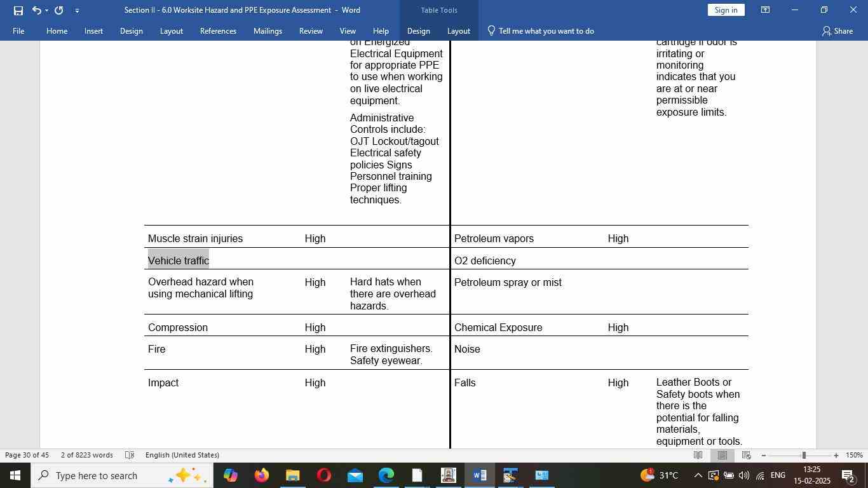Image resolution: width=868 pixels, height=488 pixels.
Task: Open Opera browser from the taskbar
Action: (323, 475)
